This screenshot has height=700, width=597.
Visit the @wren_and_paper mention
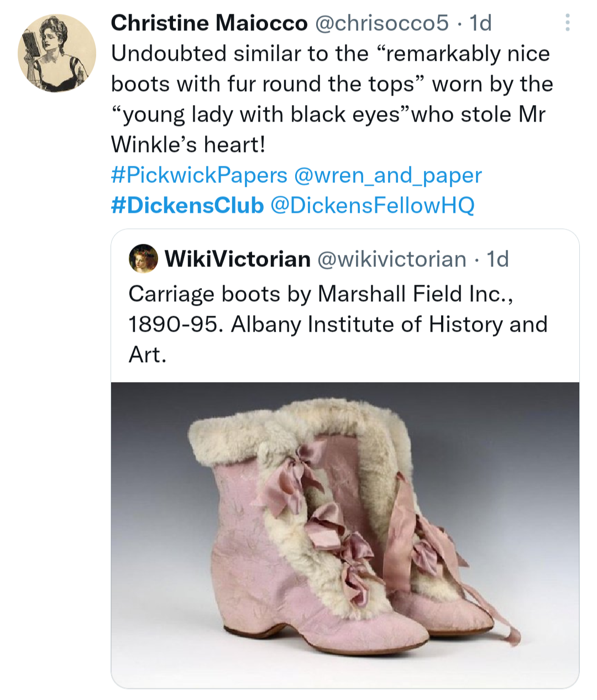click(x=388, y=175)
